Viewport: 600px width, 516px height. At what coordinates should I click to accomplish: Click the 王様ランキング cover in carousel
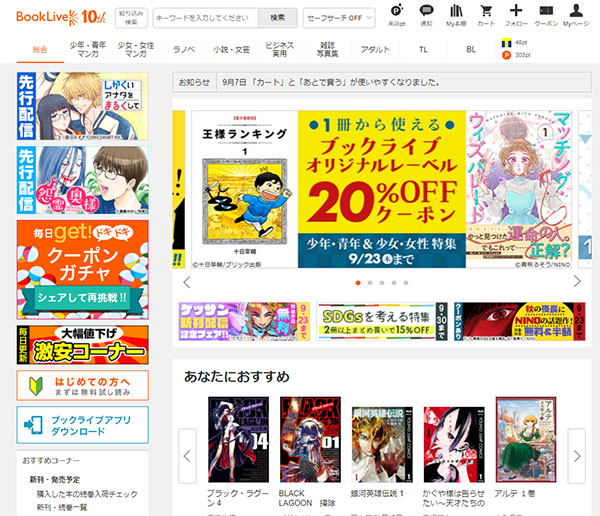point(245,189)
